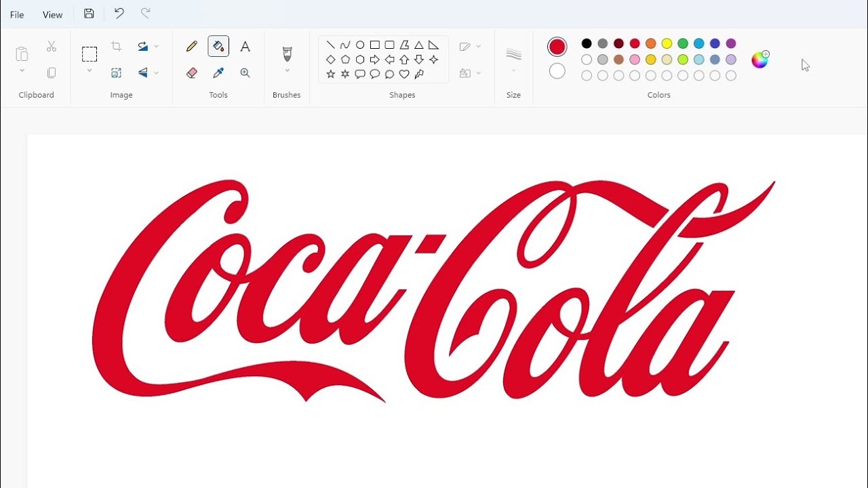868x488 pixels.
Task: Choose the green color swatch
Action: coord(683,43)
